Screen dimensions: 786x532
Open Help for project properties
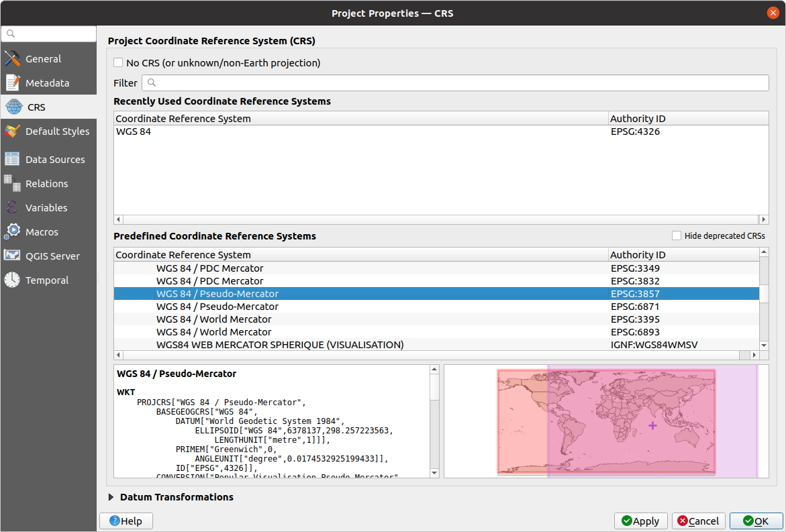click(x=126, y=521)
